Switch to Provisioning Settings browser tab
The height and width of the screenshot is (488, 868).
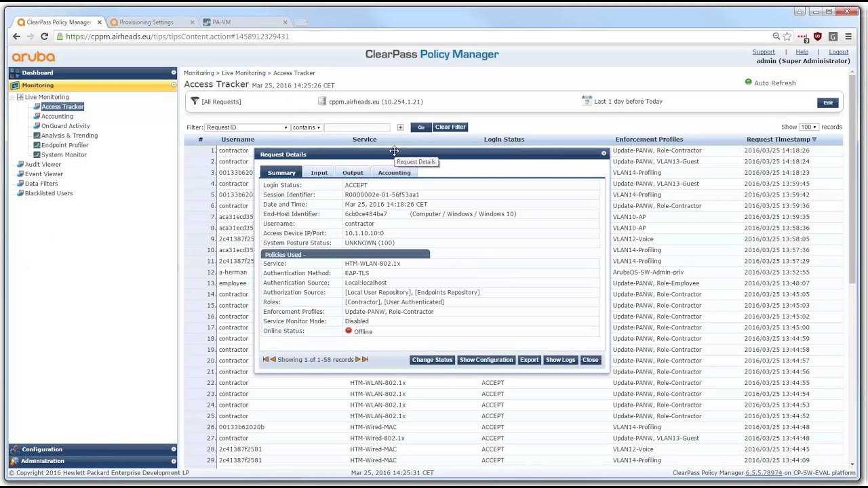[x=151, y=22]
